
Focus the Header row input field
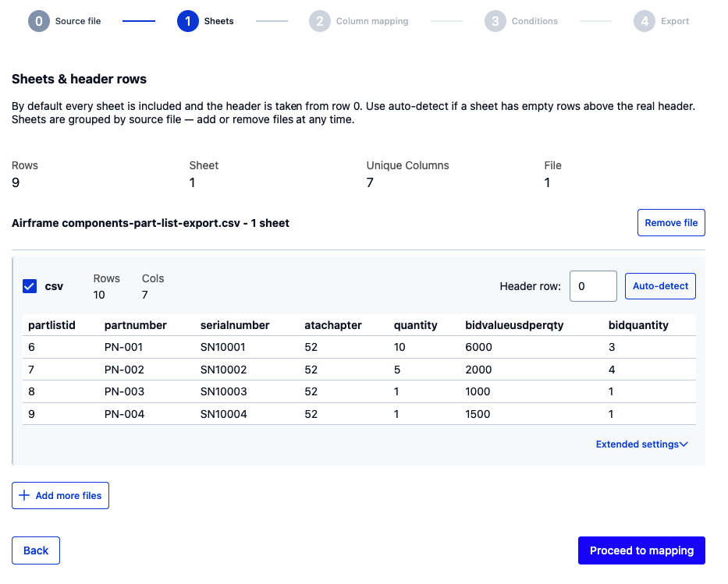pyautogui.click(x=593, y=286)
